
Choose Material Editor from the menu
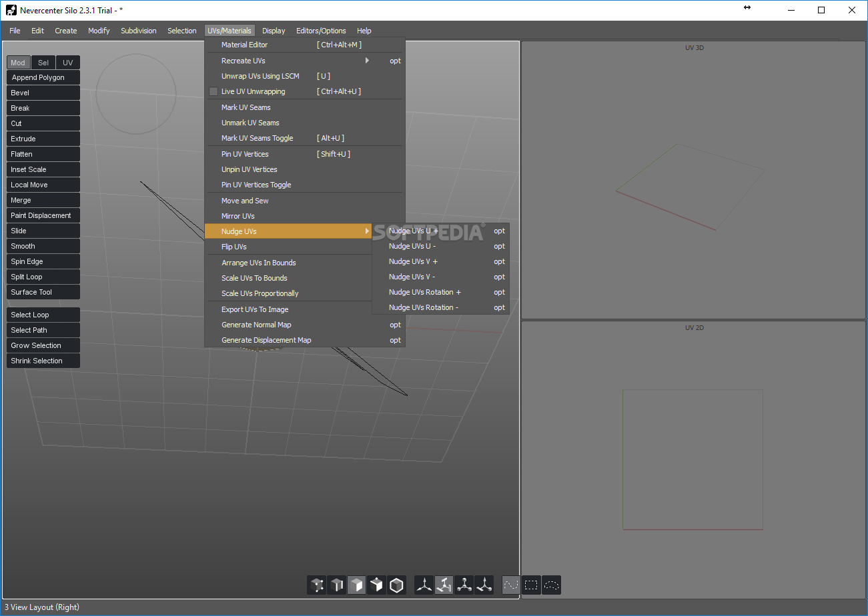tap(305, 45)
